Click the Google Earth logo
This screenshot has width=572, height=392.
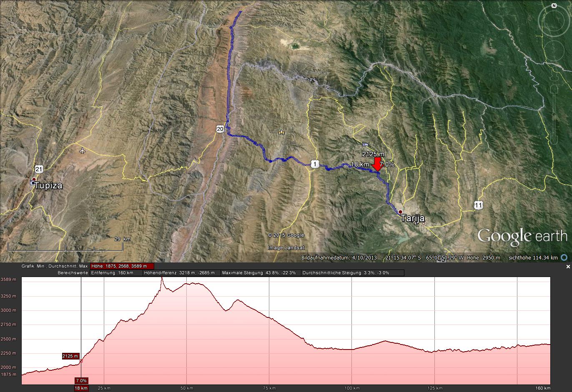coord(522,236)
